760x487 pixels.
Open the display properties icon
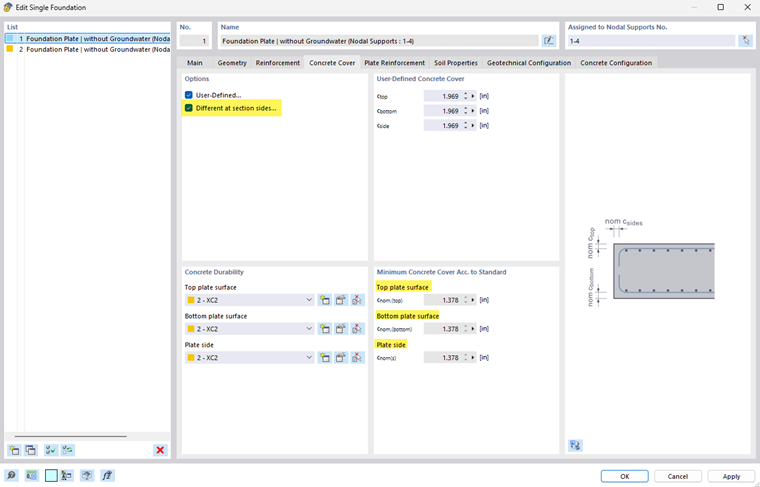click(x=67, y=476)
